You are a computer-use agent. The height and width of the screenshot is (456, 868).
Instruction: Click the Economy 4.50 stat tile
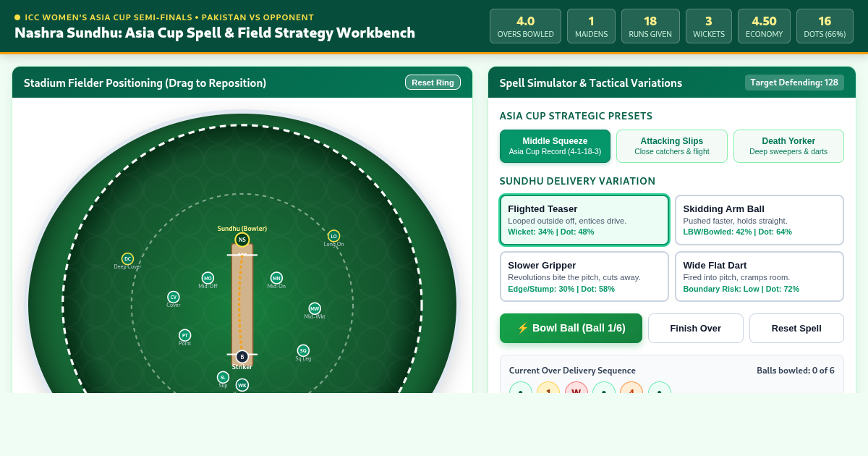point(764,26)
